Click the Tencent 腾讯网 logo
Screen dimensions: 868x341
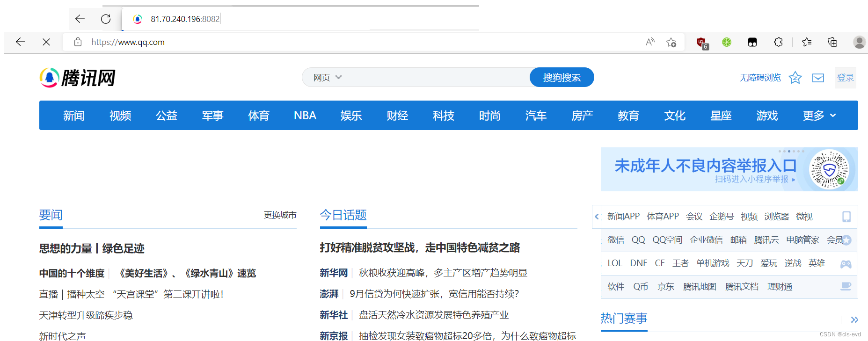click(x=78, y=78)
